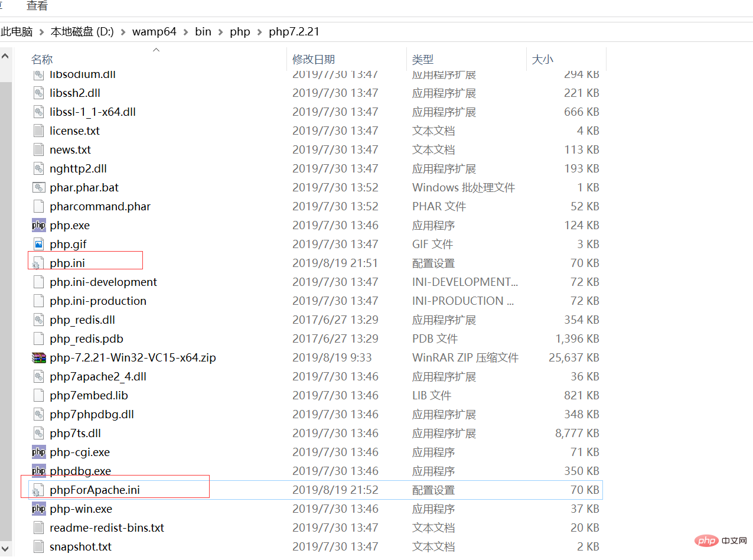Viewport: 753px width, 560px height.
Task: Navigate to php breadcrumb folder
Action: point(240,31)
